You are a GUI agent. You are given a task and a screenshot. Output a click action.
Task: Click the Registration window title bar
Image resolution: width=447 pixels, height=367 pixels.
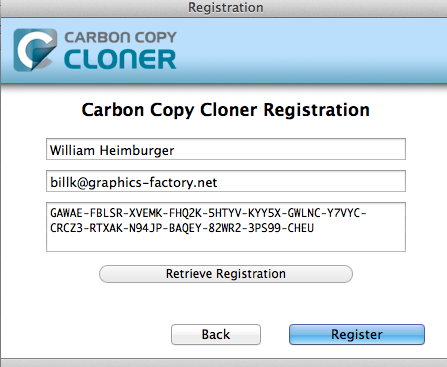[x=225, y=8]
